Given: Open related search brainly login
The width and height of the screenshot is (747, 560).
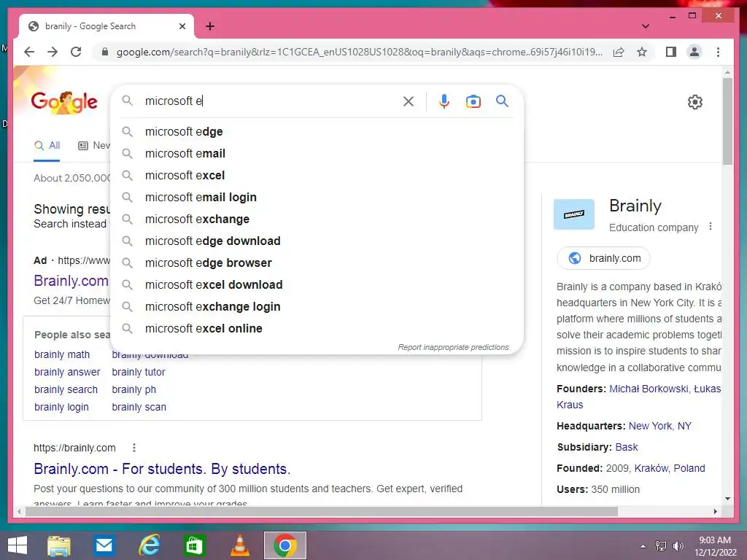Looking at the screenshot, I should coord(61,407).
